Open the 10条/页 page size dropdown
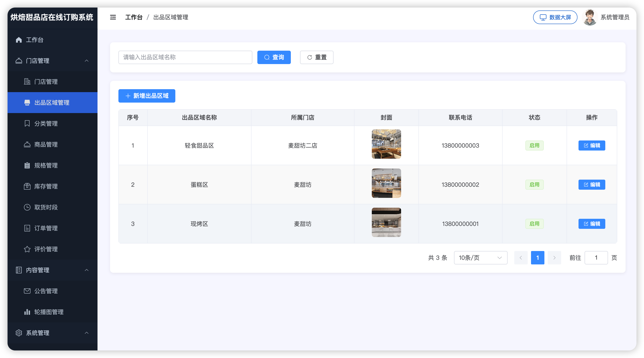The image size is (644, 358). tap(481, 258)
